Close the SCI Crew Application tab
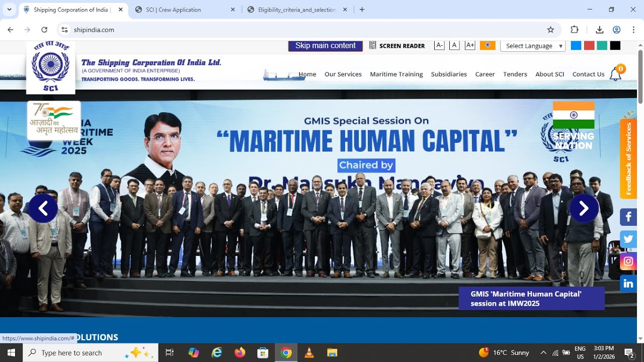 (x=232, y=10)
